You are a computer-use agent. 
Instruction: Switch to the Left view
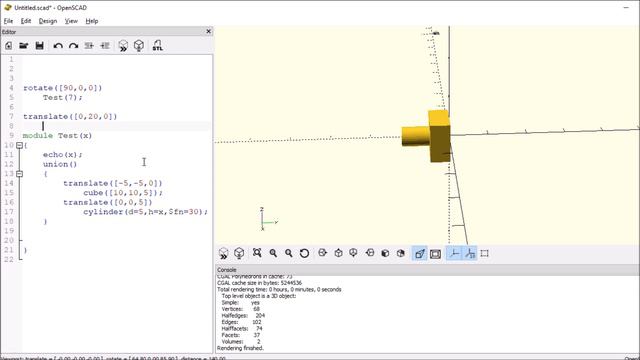[x=370, y=253]
